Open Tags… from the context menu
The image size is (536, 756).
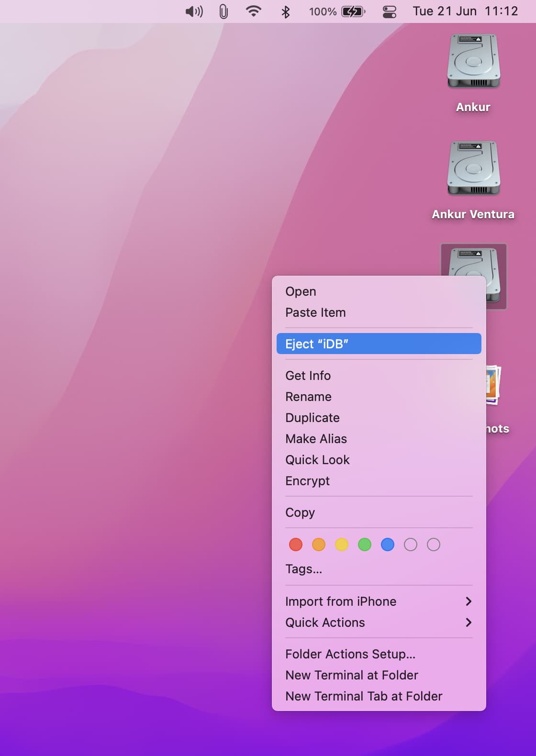coord(379,569)
